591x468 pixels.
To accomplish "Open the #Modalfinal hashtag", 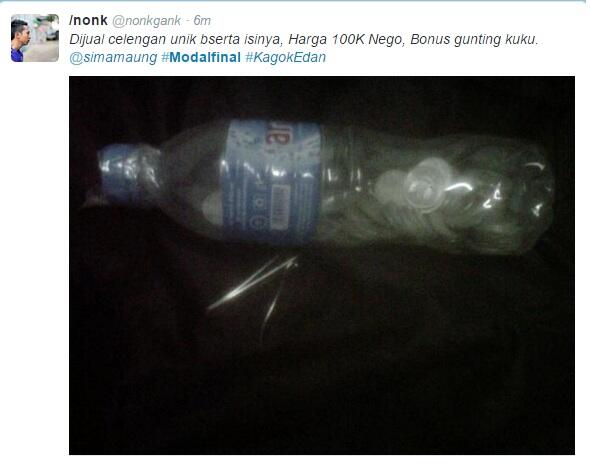I will click(x=201, y=57).
